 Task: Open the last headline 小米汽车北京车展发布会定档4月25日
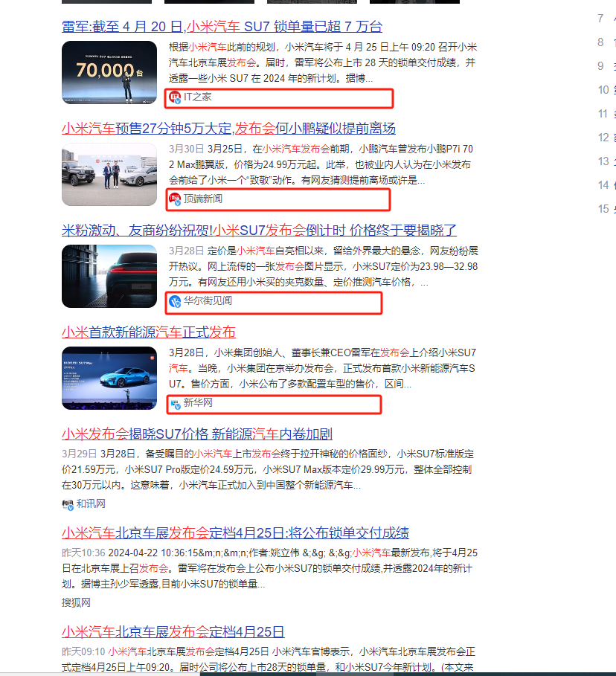[173, 632]
